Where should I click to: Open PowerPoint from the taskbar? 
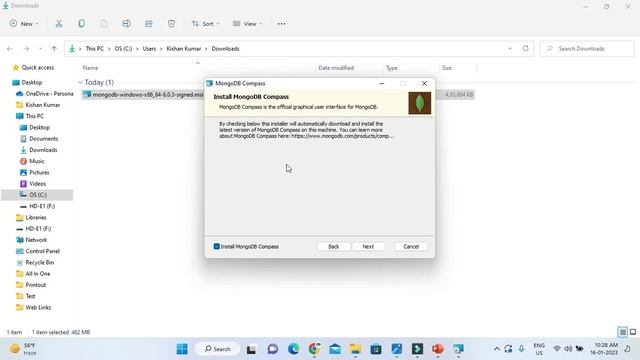coord(438,349)
